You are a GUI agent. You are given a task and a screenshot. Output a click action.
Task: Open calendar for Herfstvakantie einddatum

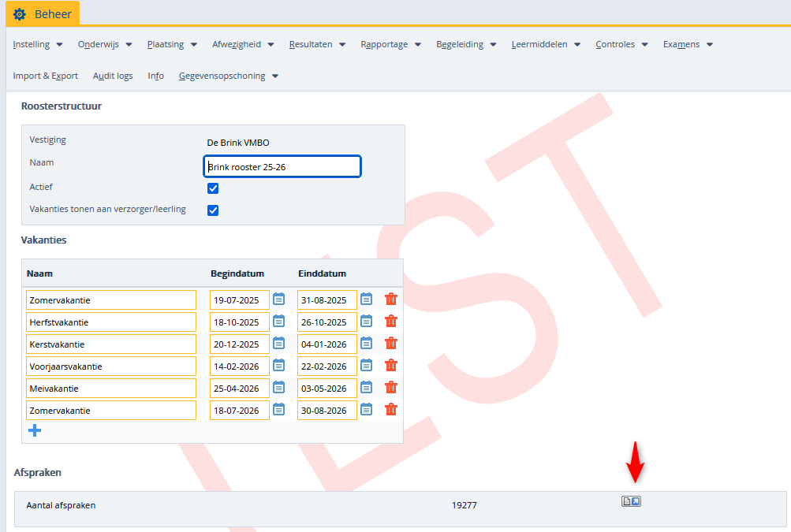point(366,322)
